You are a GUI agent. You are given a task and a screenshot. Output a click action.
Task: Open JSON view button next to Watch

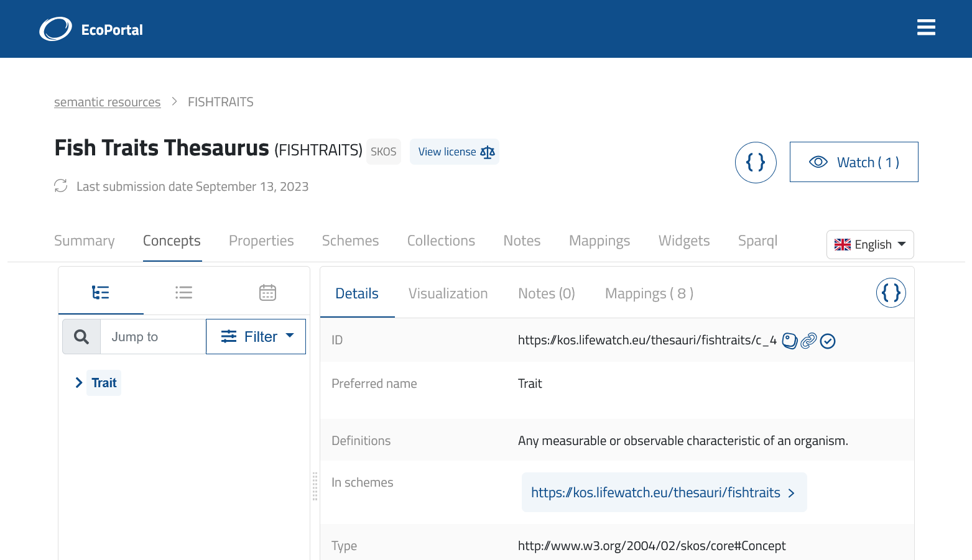click(755, 162)
